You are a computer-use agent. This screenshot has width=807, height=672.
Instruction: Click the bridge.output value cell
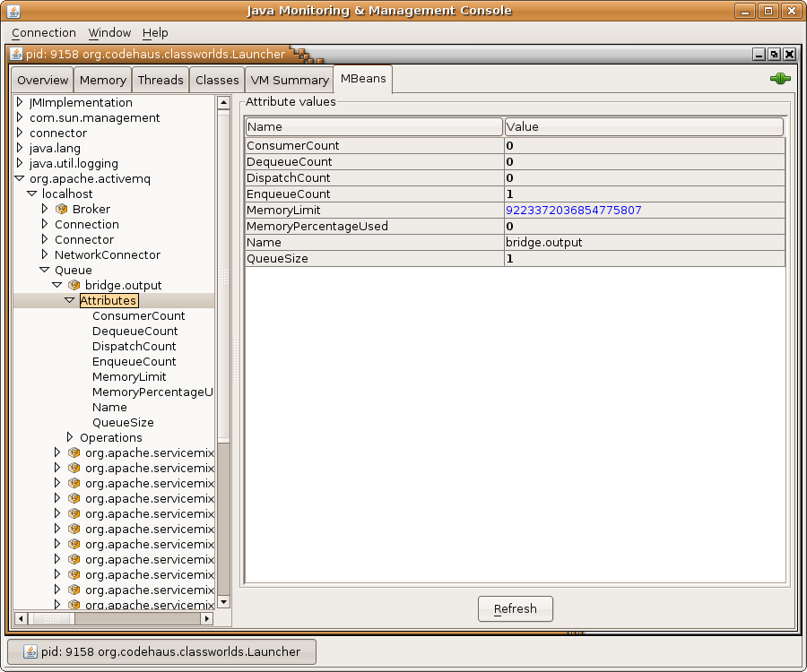(645, 242)
